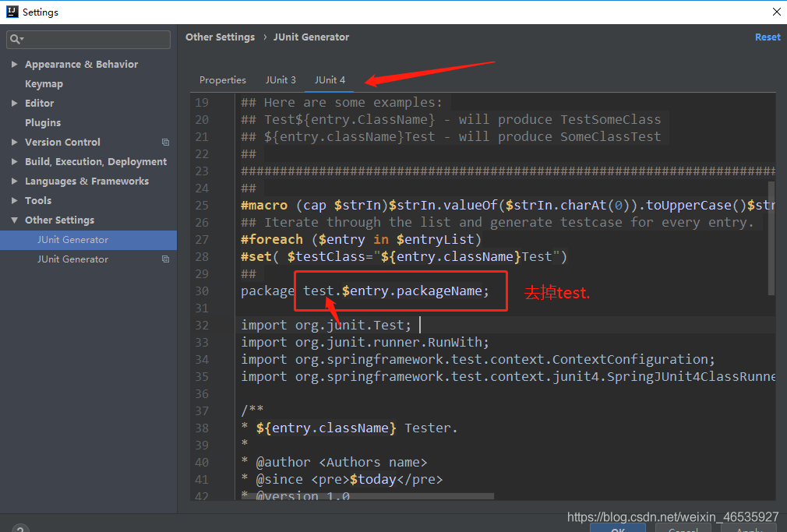
Task: Expand the Editor settings node
Action: 14,104
